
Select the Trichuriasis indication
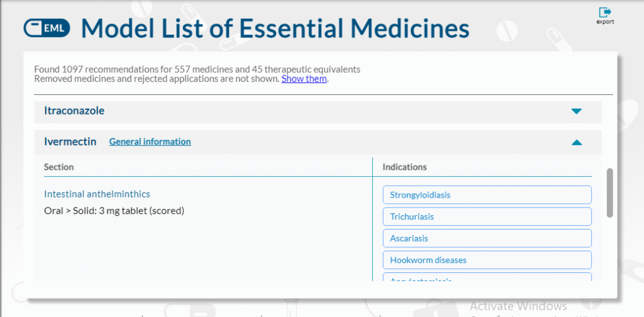pyautogui.click(x=487, y=216)
